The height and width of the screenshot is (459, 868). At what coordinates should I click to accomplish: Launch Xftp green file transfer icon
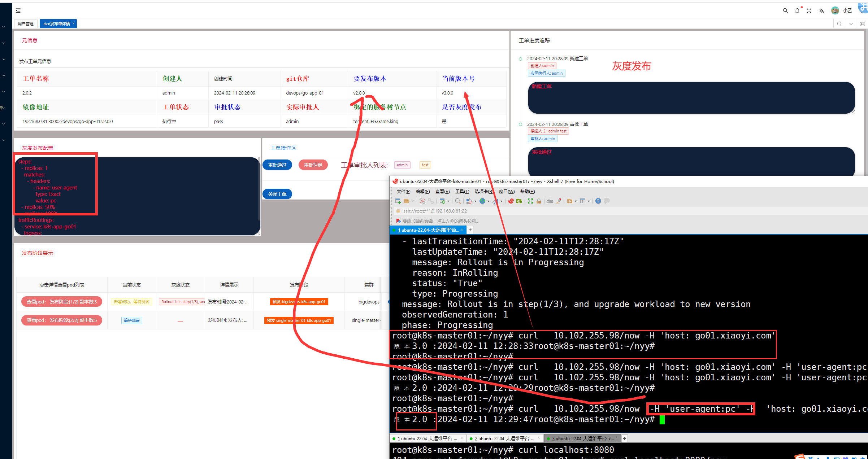click(519, 201)
